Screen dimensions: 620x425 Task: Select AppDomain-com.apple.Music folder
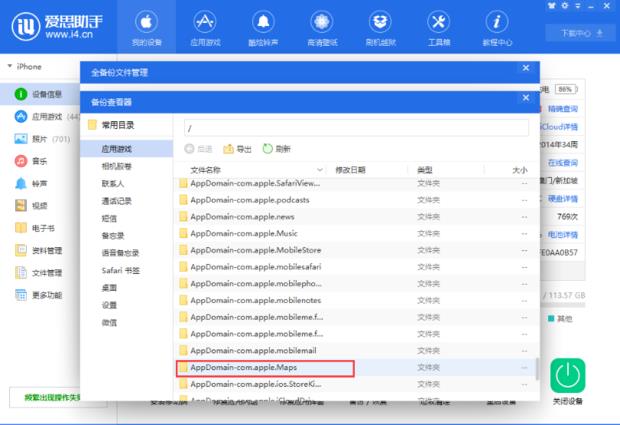[x=356, y=233]
